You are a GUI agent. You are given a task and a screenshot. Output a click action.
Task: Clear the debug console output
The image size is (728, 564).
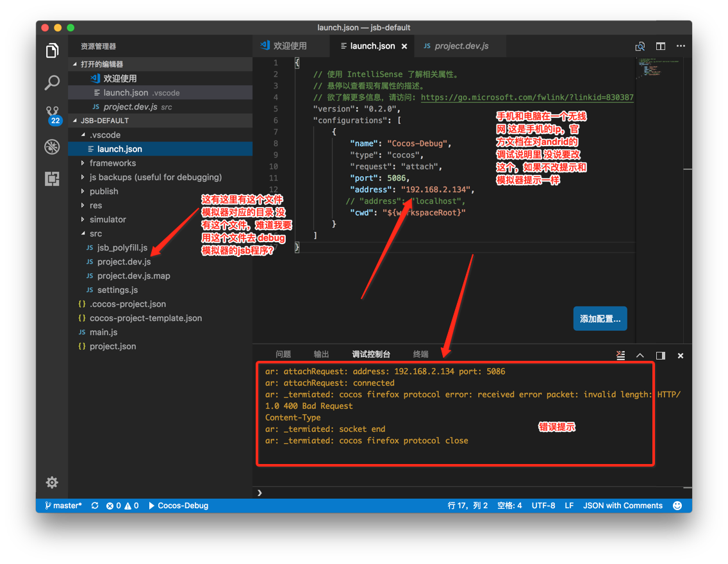(x=620, y=356)
